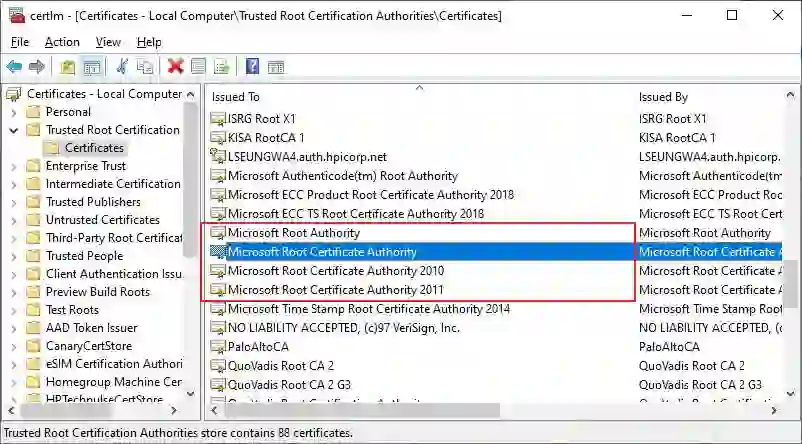This screenshot has width=802, height=444.
Task: Click the Certificates - Local Computer root icon
Action: pos(13,94)
